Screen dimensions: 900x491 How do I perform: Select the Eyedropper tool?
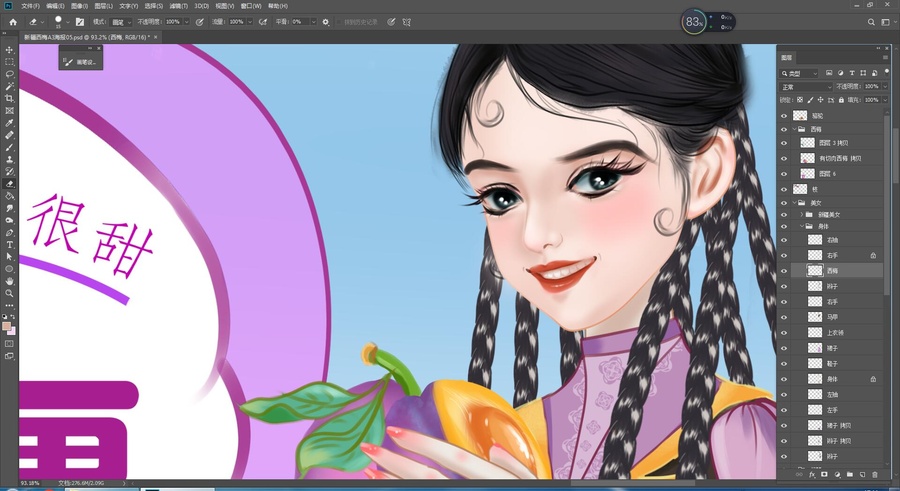tap(9, 123)
